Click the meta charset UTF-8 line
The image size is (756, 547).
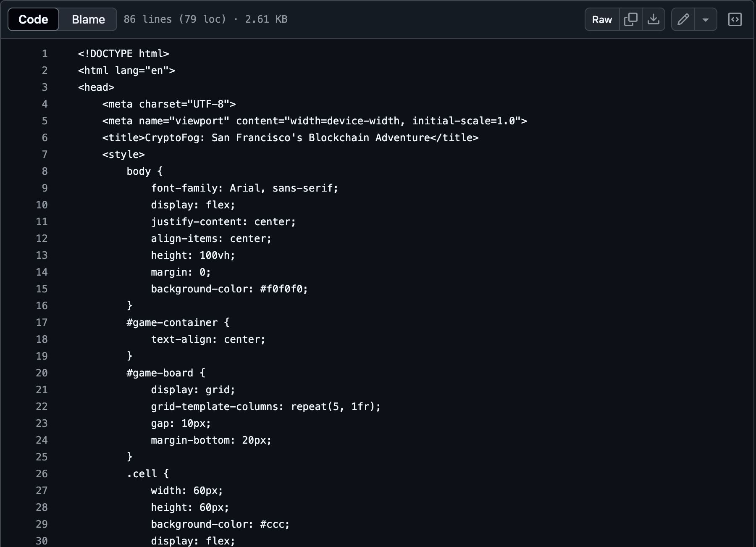[169, 104]
